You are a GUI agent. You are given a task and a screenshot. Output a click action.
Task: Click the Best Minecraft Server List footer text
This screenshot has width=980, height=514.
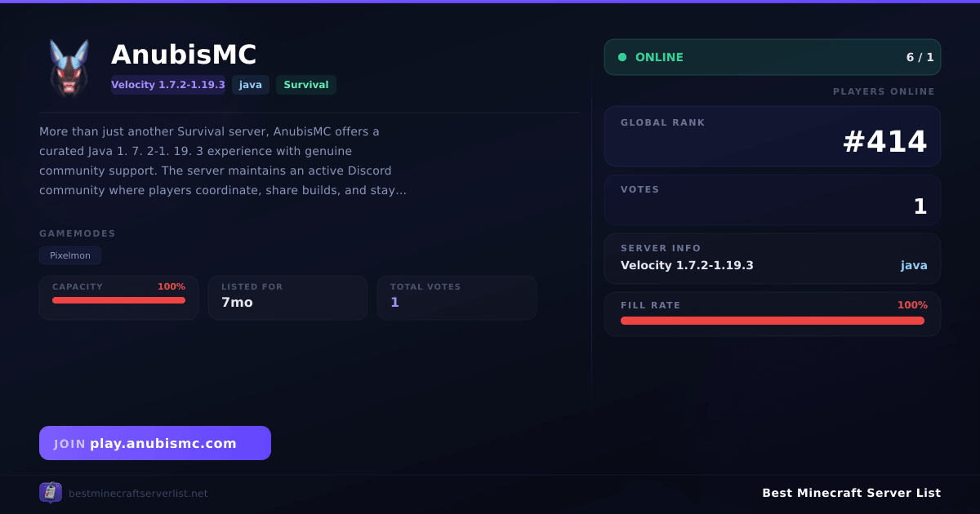851,493
